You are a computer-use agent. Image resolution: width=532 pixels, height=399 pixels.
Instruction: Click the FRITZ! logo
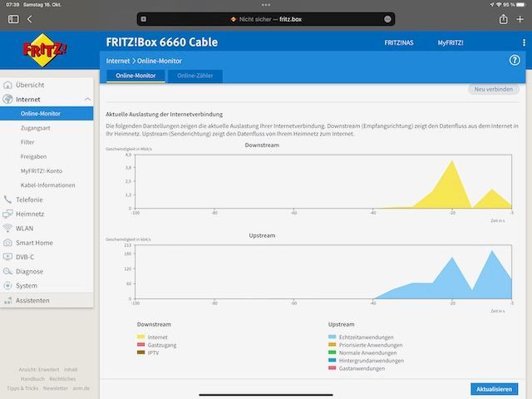(44, 50)
